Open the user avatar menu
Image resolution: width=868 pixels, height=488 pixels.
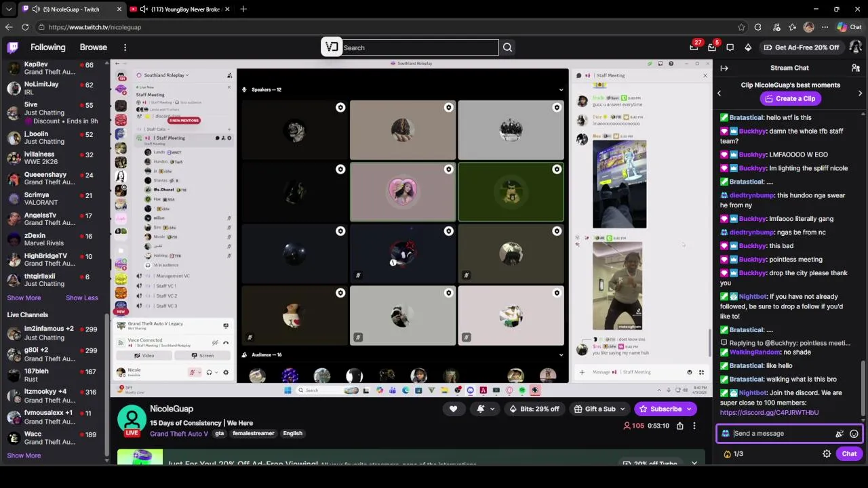tap(855, 47)
